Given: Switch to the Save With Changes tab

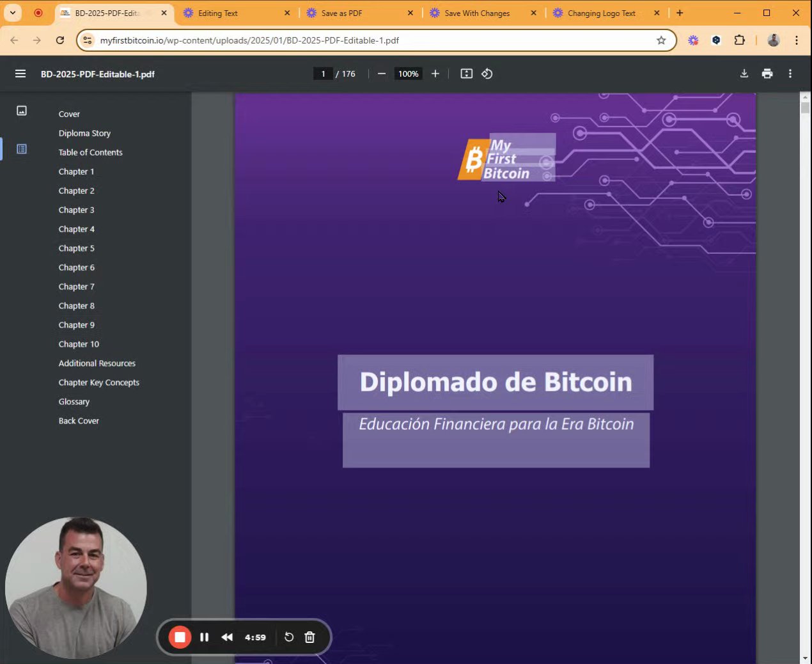Looking at the screenshot, I should [483, 13].
